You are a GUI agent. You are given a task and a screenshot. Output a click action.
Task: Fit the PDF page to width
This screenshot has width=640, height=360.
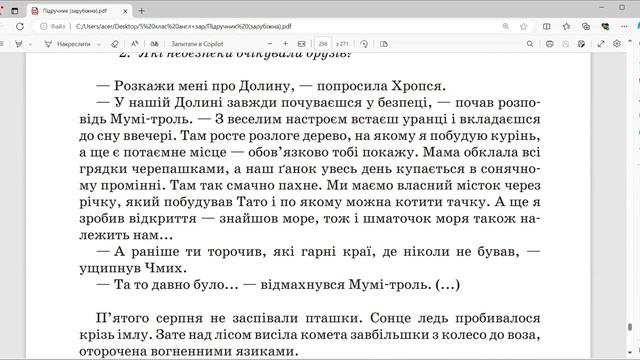(x=302, y=44)
